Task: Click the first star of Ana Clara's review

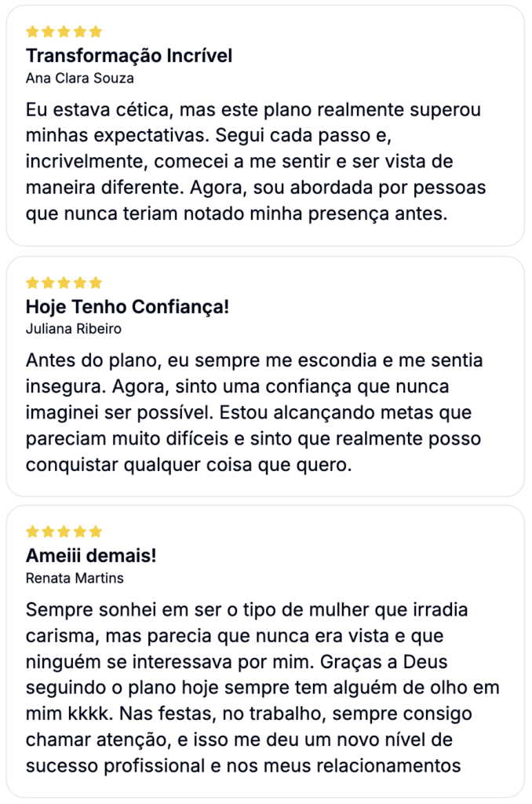Action: [32, 31]
